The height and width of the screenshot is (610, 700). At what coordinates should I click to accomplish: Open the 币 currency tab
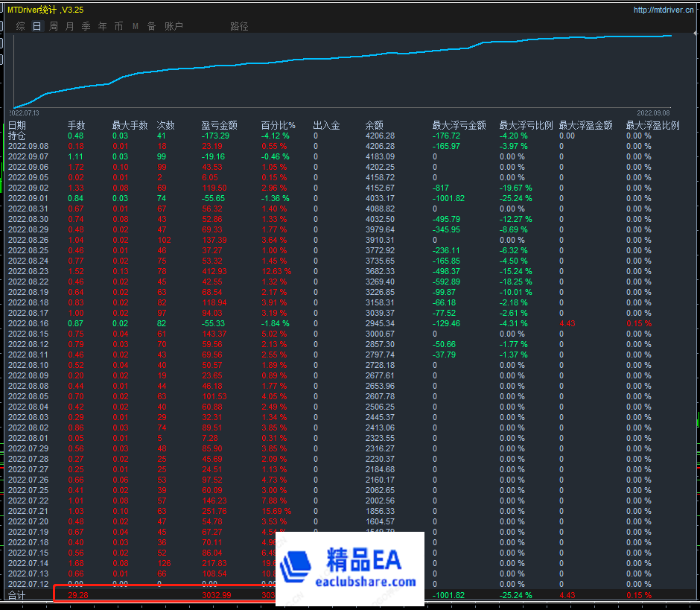pos(118,26)
